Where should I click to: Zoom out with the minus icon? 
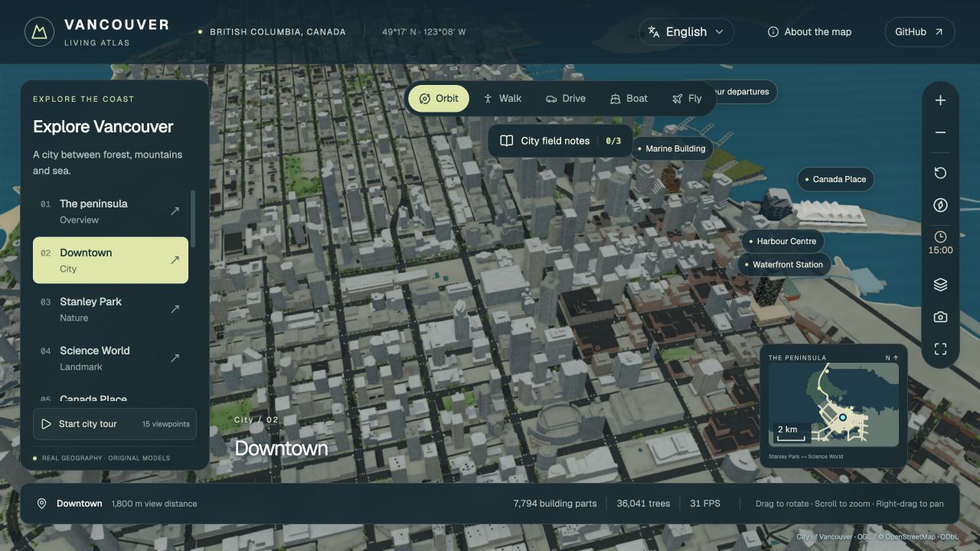[x=940, y=132]
